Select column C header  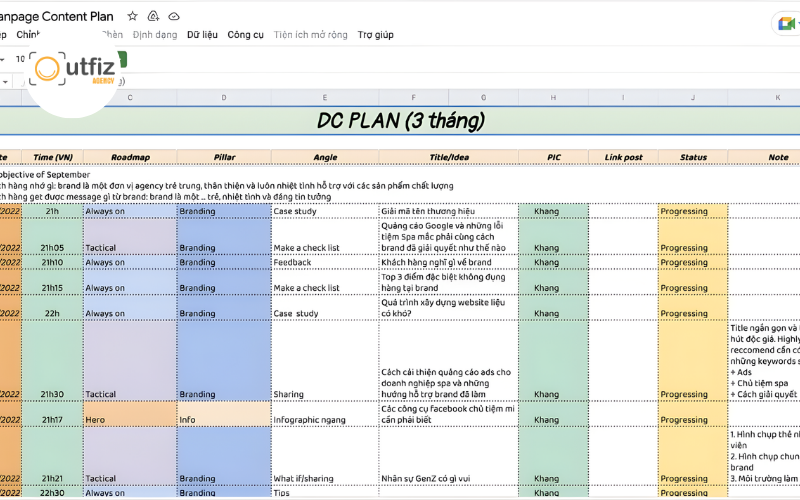(130, 97)
